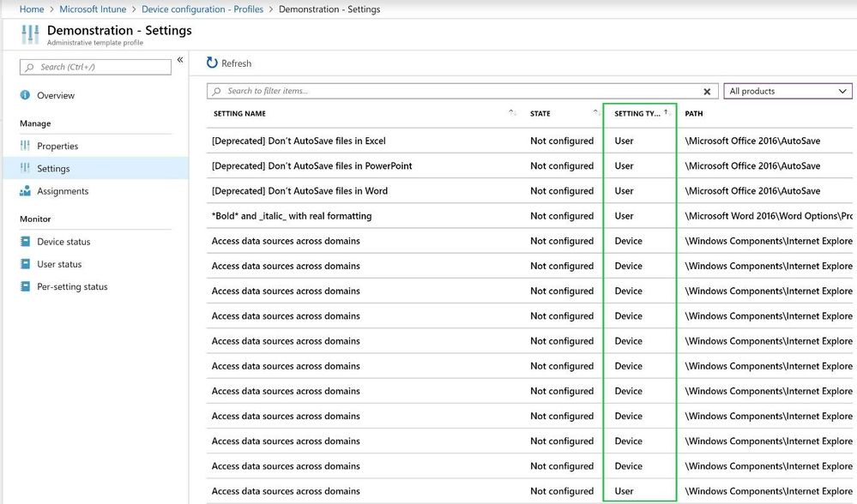857x504 pixels.
Task: Sort by Setting Type column arrow
Action: point(666,112)
